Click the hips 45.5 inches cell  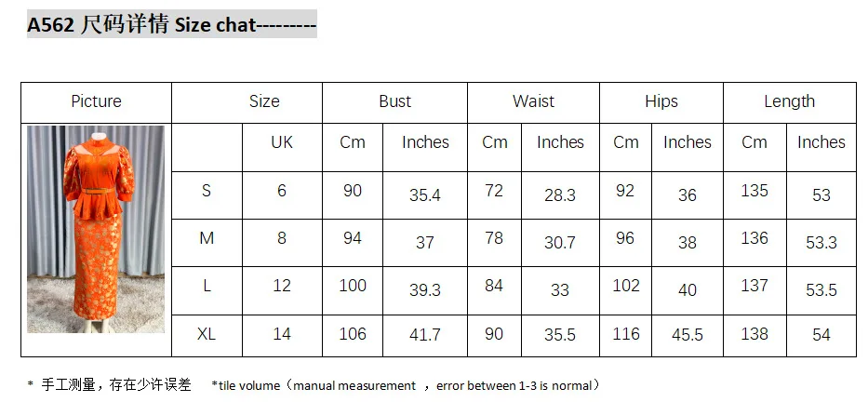coord(687,335)
